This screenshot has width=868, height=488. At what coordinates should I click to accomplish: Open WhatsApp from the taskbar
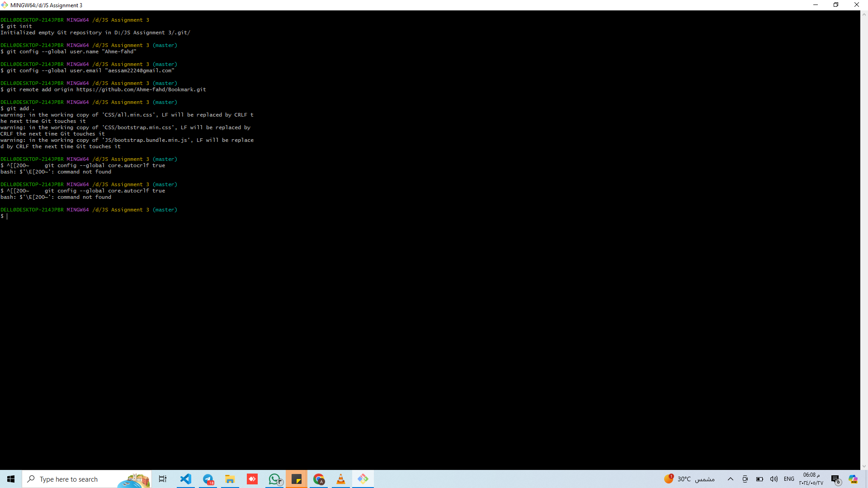[x=274, y=479]
